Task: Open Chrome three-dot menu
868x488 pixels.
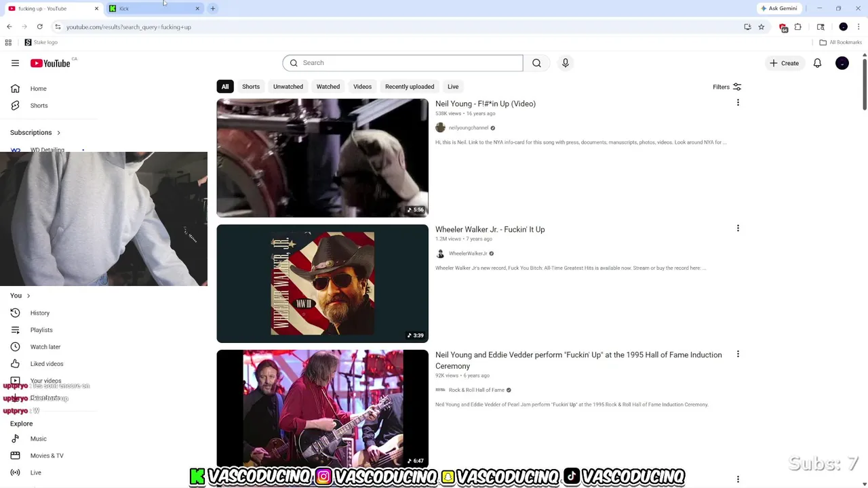Action: point(859,27)
